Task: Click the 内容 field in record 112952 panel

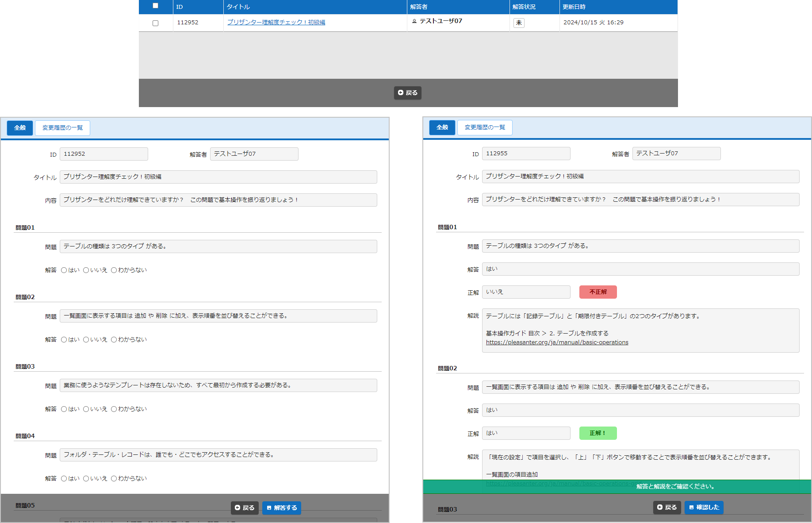Action: click(218, 200)
